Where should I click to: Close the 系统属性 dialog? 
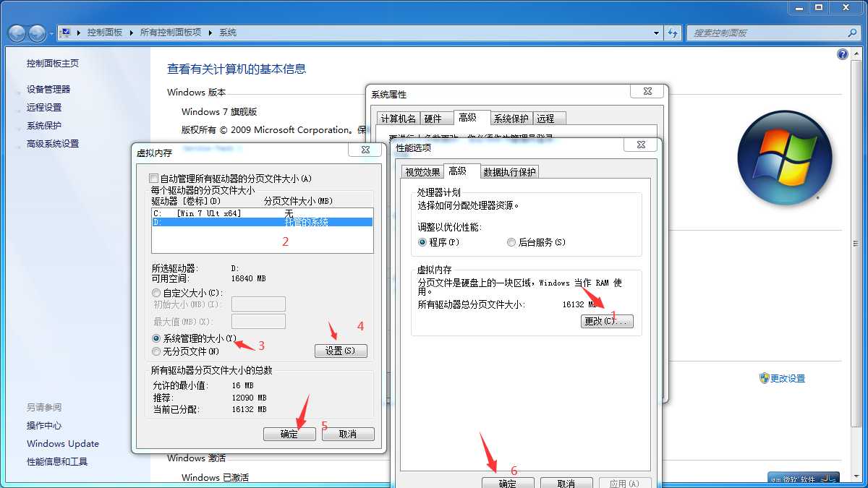point(647,91)
